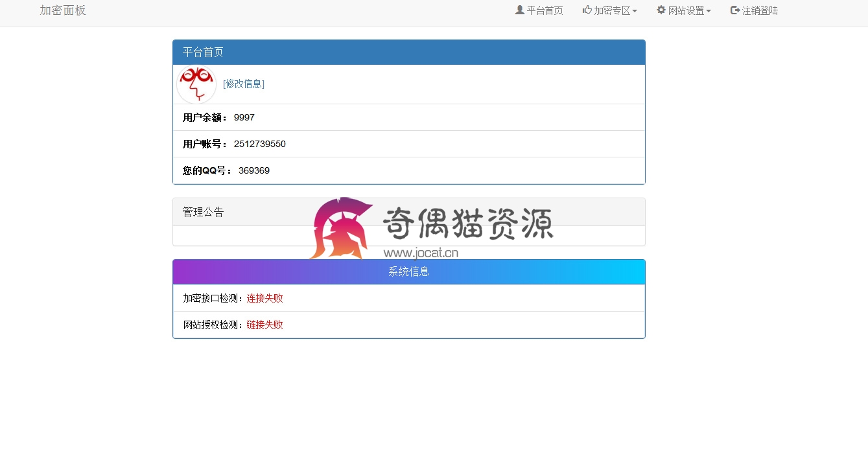The width and height of the screenshot is (868, 458).
Task: Click the account number 2512739550
Action: (x=260, y=144)
